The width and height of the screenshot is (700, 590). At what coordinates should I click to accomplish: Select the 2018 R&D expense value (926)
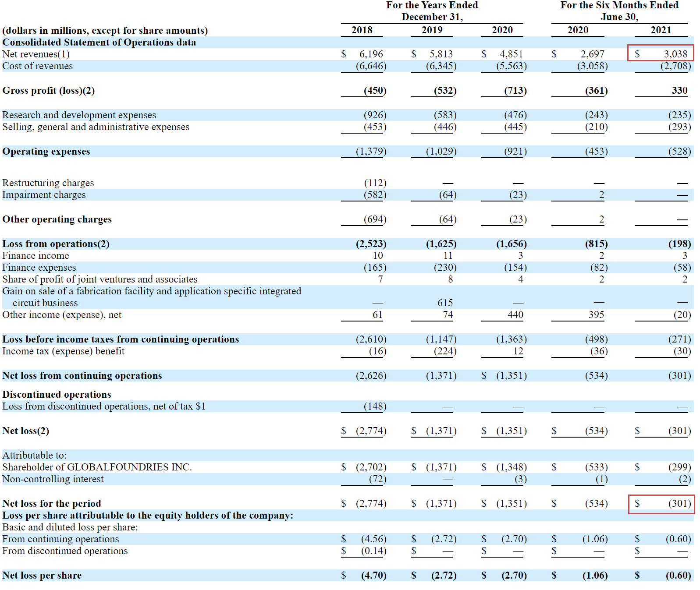coord(375,115)
